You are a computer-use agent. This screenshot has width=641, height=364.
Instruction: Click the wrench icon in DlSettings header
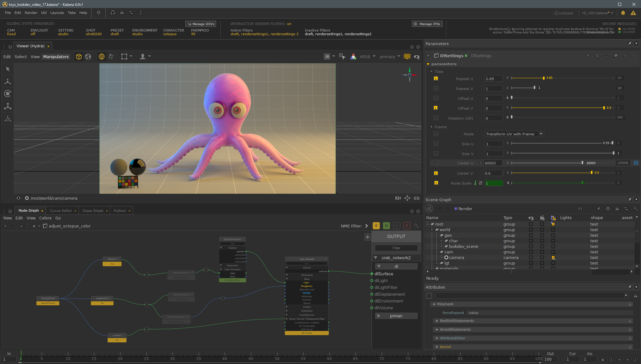click(625, 56)
